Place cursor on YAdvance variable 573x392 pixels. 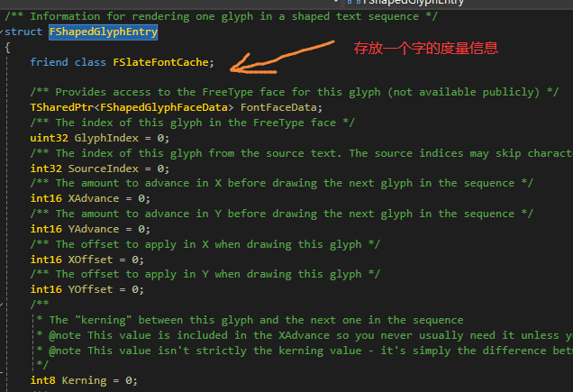click(94, 229)
